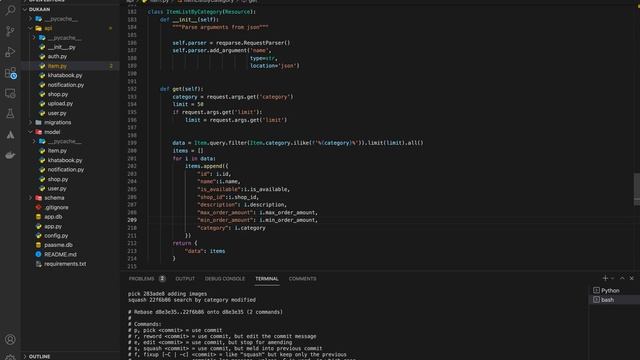This screenshot has width=640, height=360.
Task: Click 'pick 283ade8 adding images' terminal line
Action: (x=167, y=293)
